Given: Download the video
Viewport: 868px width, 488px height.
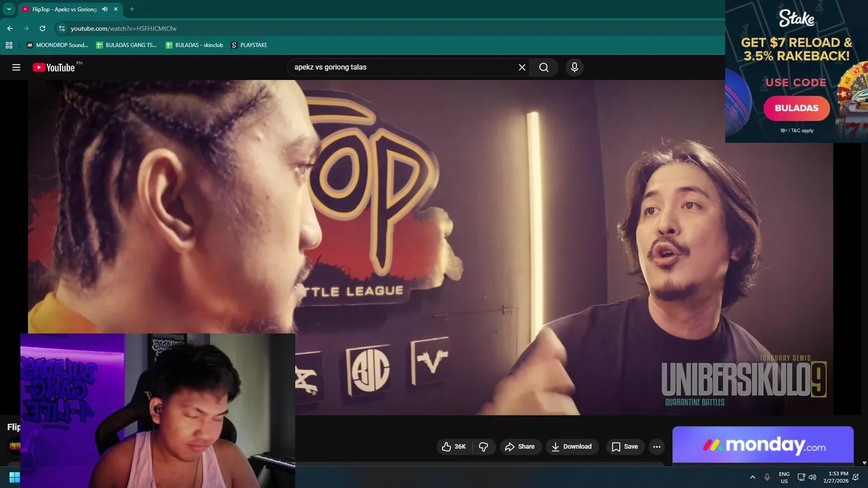Looking at the screenshot, I should [572, 447].
